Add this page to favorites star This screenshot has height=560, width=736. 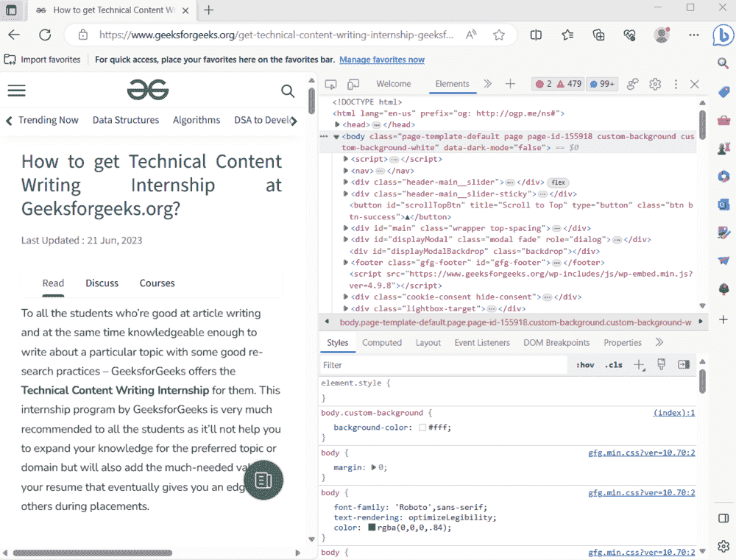click(499, 35)
